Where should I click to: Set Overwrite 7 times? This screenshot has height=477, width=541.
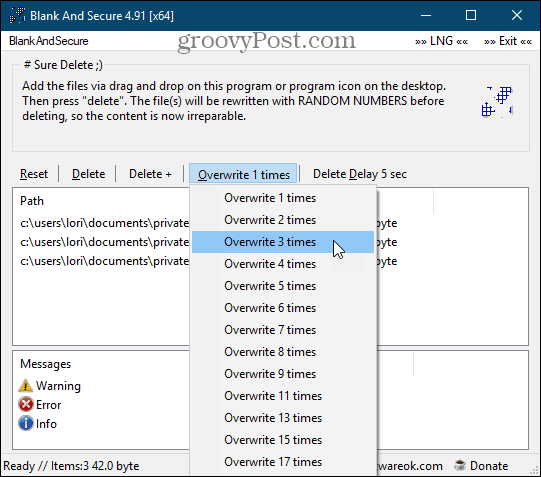click(283, 330)
